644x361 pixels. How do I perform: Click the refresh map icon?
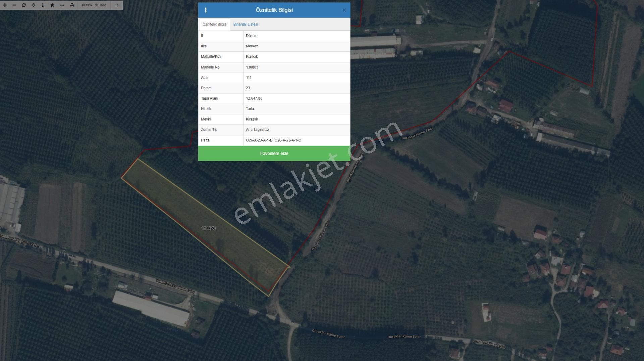23,5
